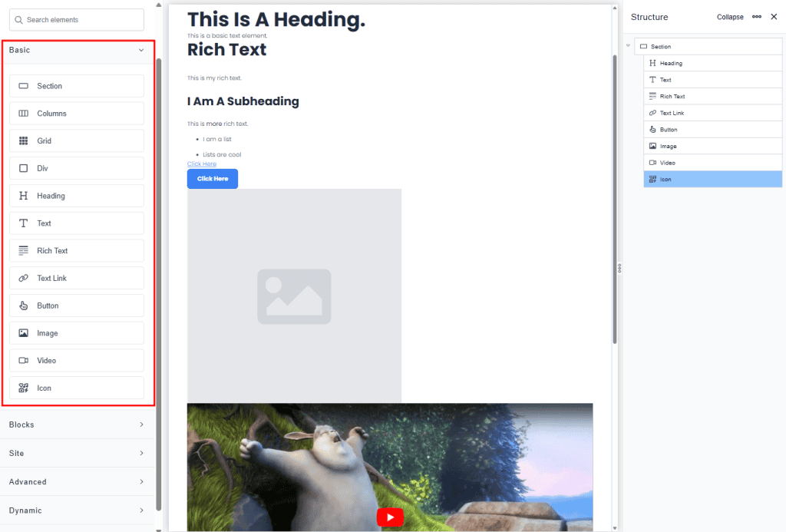The width and height of the screenshot is (786, 532).
Task: Click the Rich Text icon in Structure tree
Action: tap(652, 96)
